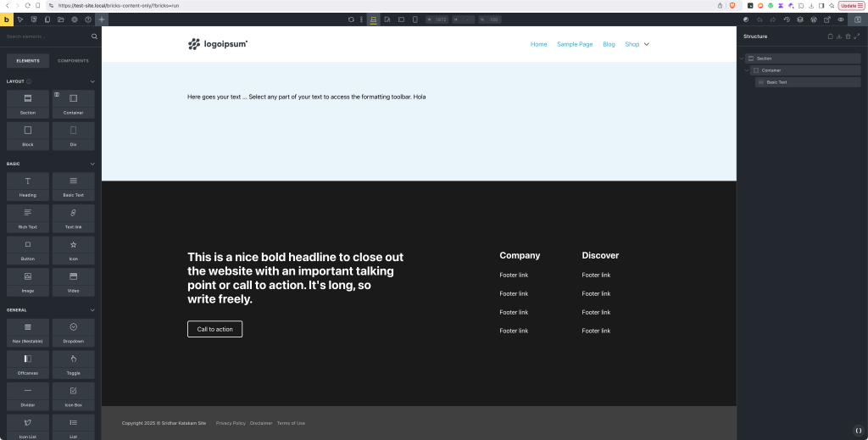Viewport: 868px width, 440px height.
Task: Select the Elements tab
Action: click(28, 61)
